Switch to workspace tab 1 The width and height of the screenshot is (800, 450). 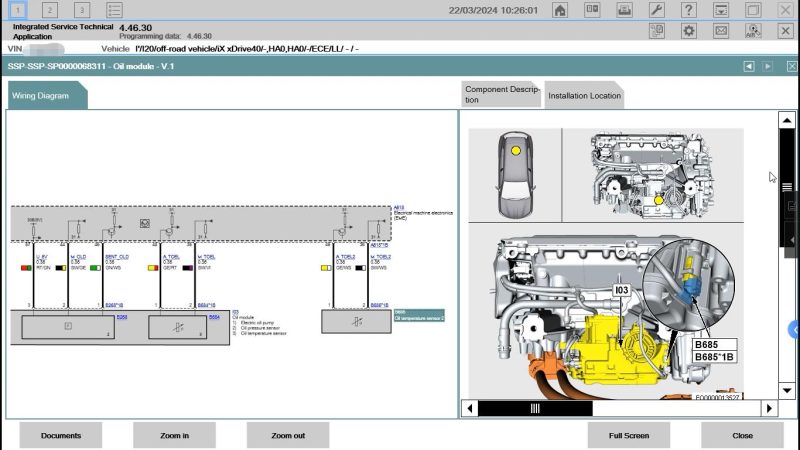point(17,10)
